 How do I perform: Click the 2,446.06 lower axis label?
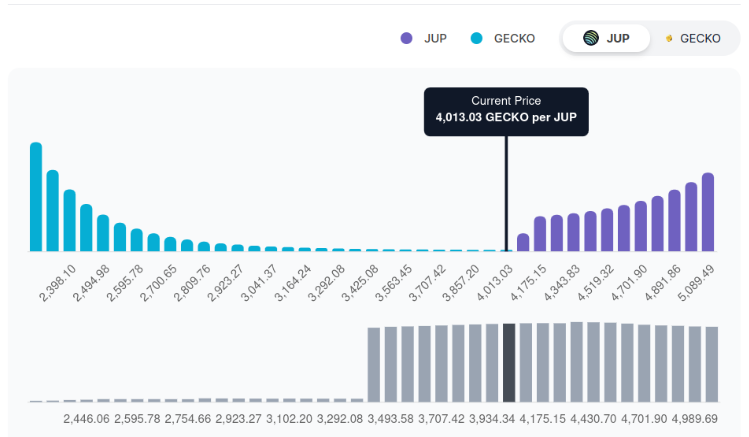pyautogui.click(x=86, y=419)
